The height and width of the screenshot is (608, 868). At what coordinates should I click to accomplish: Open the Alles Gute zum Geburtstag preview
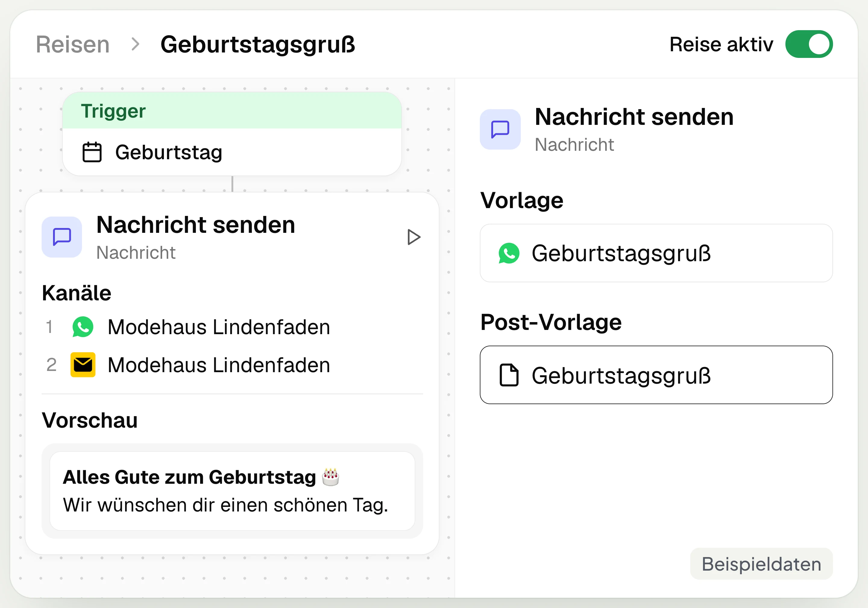pyautogui.click(x=232, y=491)
